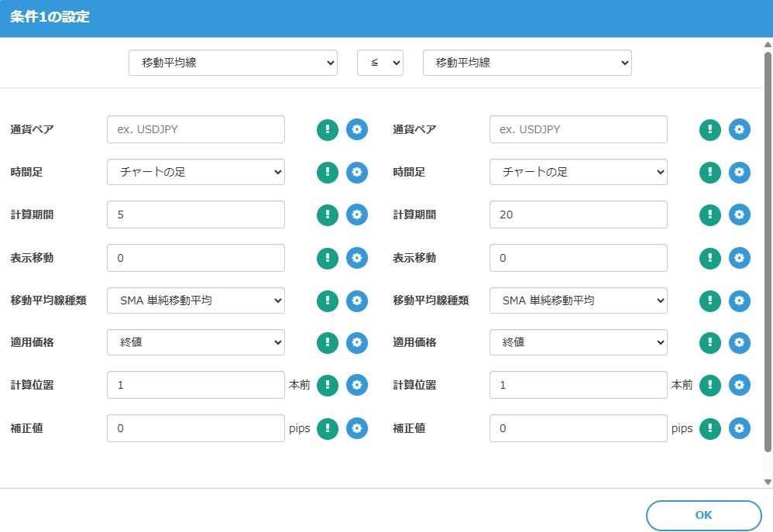The image size is (773, 532).
Task: Click the info icon for the right 計算位置 row
Action: (710, 385)
